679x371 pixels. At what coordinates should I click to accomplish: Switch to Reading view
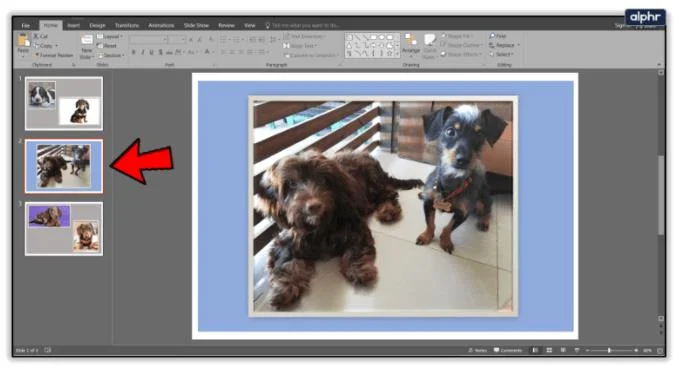click(x=563, y=350)
